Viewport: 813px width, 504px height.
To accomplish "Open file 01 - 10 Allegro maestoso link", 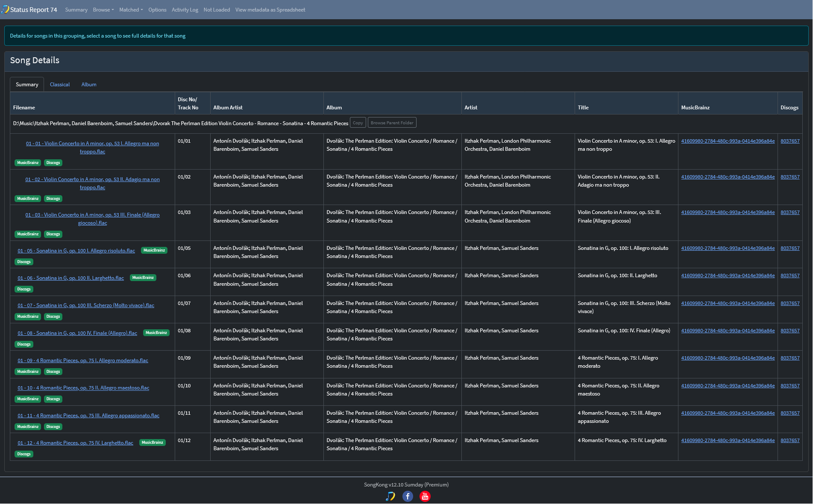I will coord(83,388).
